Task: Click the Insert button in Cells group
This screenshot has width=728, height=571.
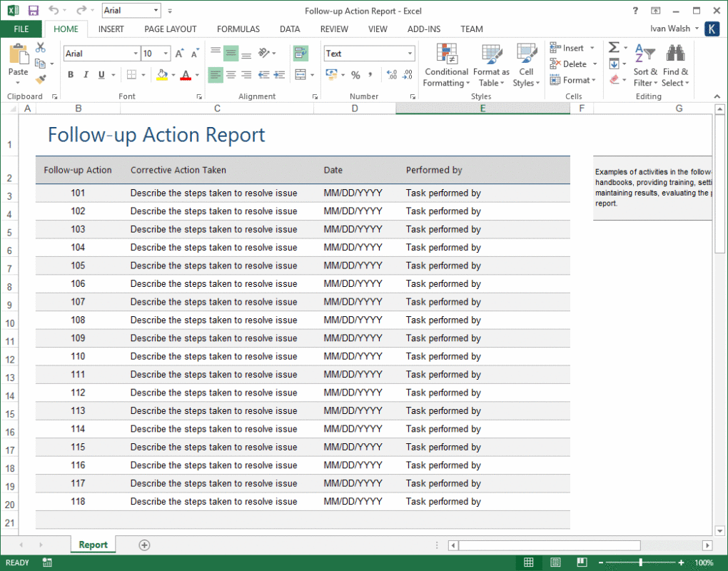Action: point(571,47)
